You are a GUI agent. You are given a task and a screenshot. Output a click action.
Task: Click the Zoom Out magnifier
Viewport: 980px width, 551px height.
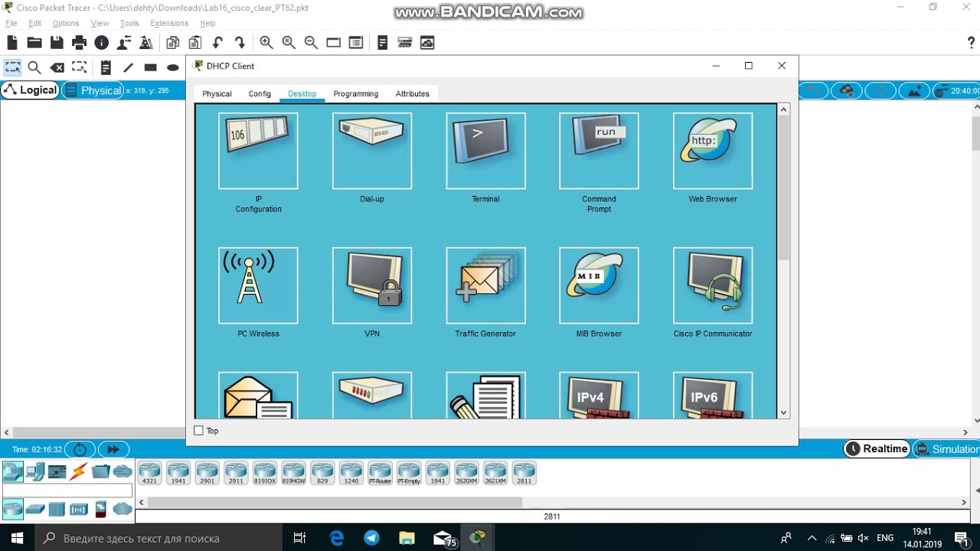(x=311, y=43)
